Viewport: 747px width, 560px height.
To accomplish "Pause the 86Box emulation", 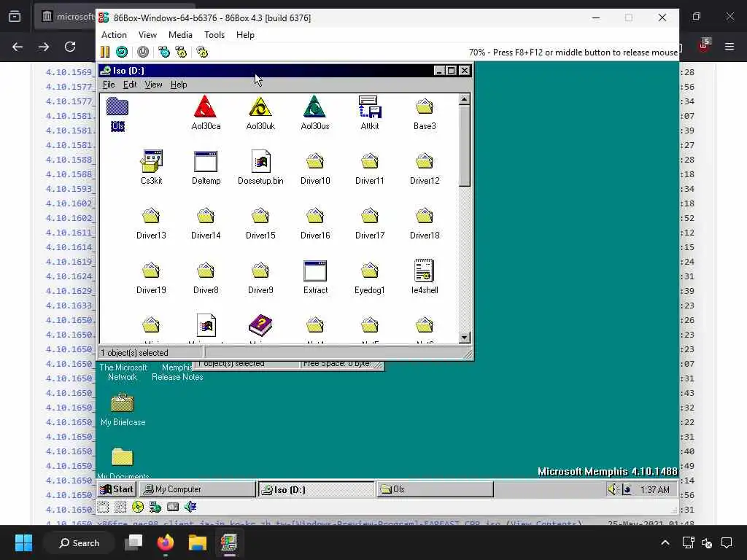I will tap(105, 52).
